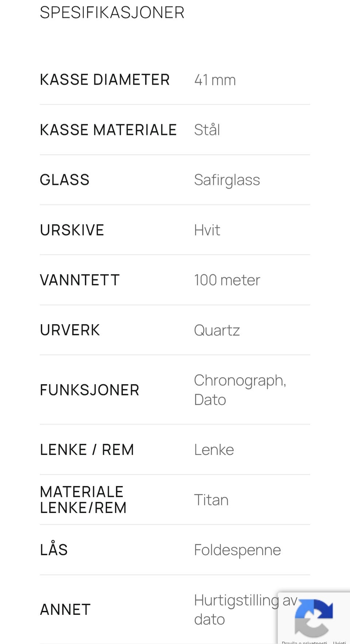The height and width of the screenshot is (644, 350).
Task: Select the Quartz movement value
Action: (217, 331)
